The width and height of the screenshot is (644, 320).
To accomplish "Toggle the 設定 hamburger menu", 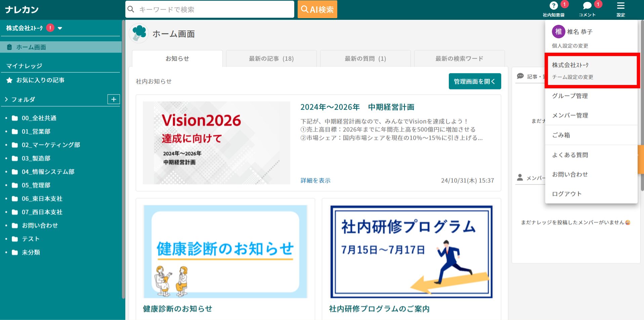I will click(620, 6).
